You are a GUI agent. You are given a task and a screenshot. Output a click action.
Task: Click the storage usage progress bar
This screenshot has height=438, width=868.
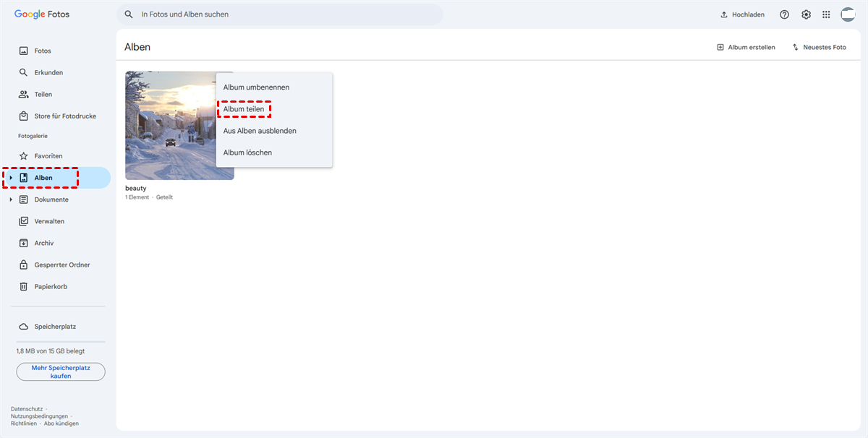(x=61, y=342)
